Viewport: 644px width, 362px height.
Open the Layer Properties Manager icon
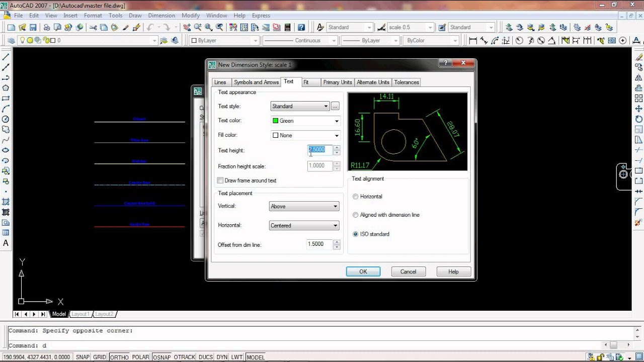(x=11, y=41)
